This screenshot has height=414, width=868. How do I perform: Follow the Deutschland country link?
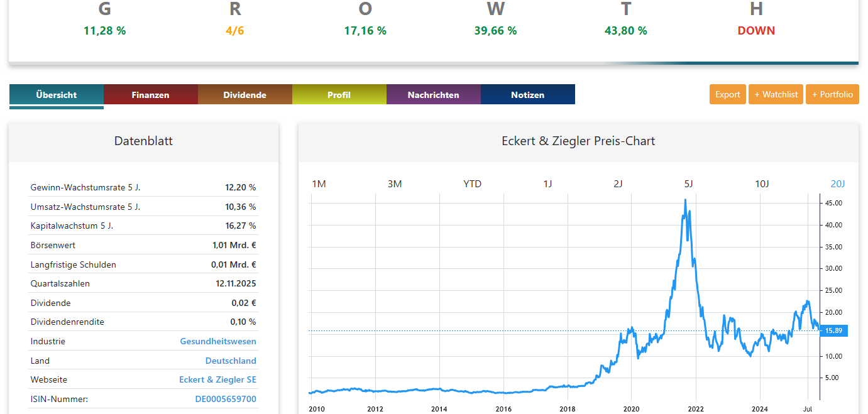click(231, 361)
